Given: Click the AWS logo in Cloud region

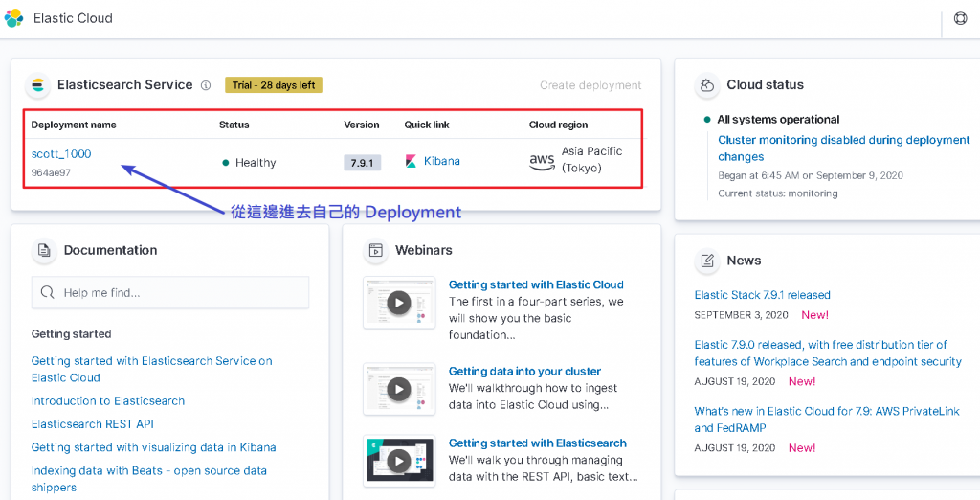Looking at the screenshot, I should pos(542,162).
